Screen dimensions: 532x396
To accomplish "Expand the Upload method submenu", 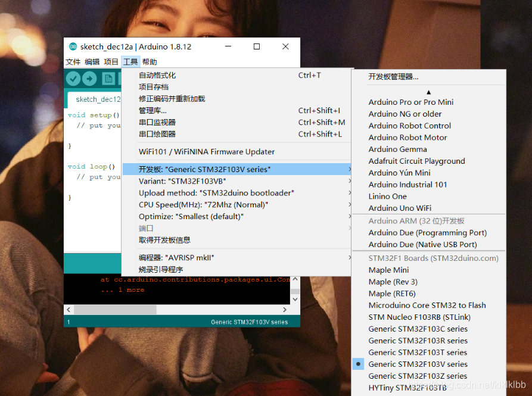I will click(237, 193).
